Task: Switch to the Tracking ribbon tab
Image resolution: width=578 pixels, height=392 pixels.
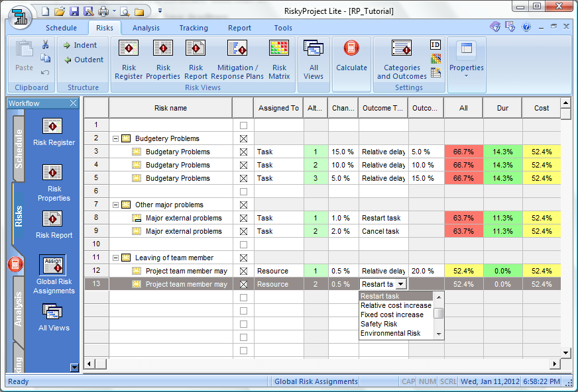Action: tap(194, 28)
